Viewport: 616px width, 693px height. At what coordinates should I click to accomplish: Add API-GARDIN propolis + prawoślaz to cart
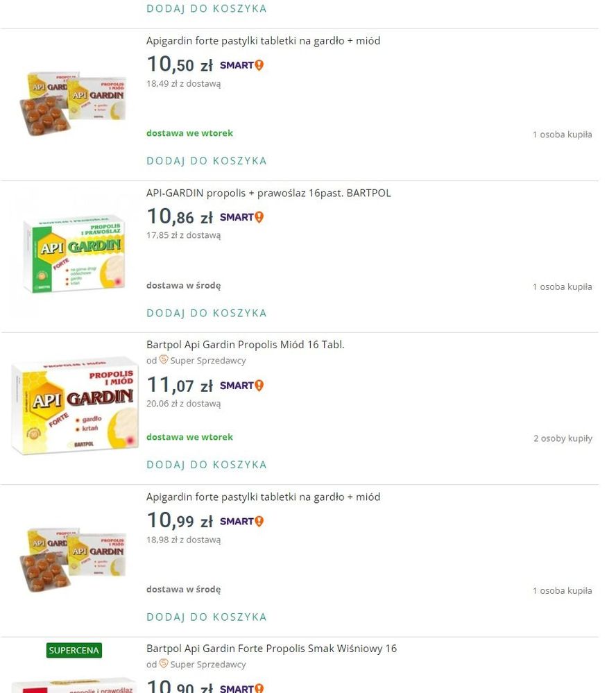(207, 313)
